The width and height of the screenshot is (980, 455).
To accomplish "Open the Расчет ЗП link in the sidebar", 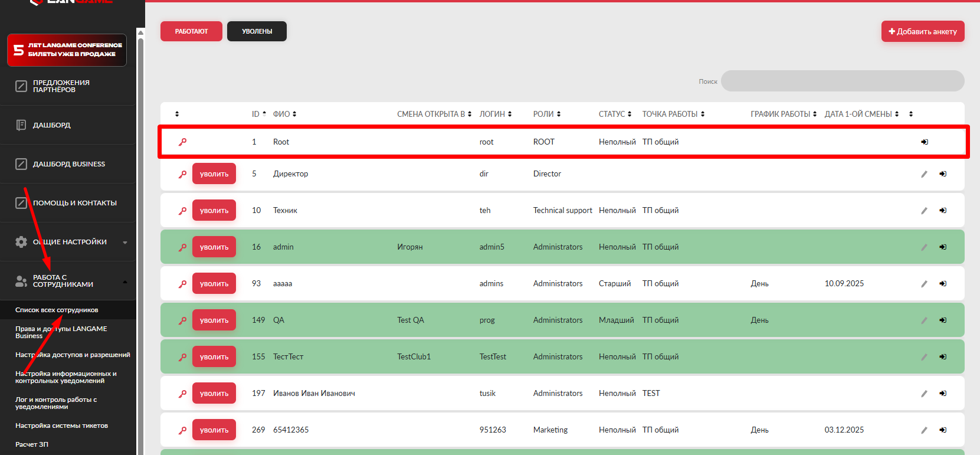I will tap(32, 444).
